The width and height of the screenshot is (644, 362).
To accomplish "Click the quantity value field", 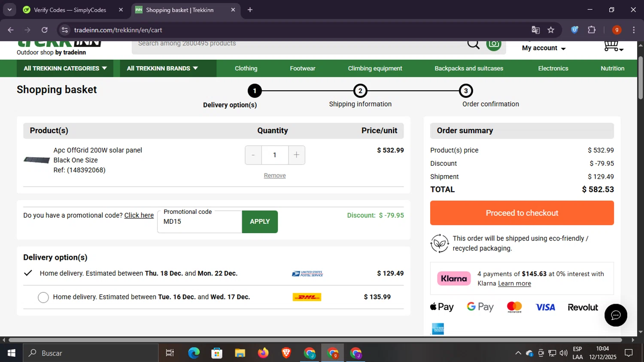I will pyautogui.click(x=275, y=155).
